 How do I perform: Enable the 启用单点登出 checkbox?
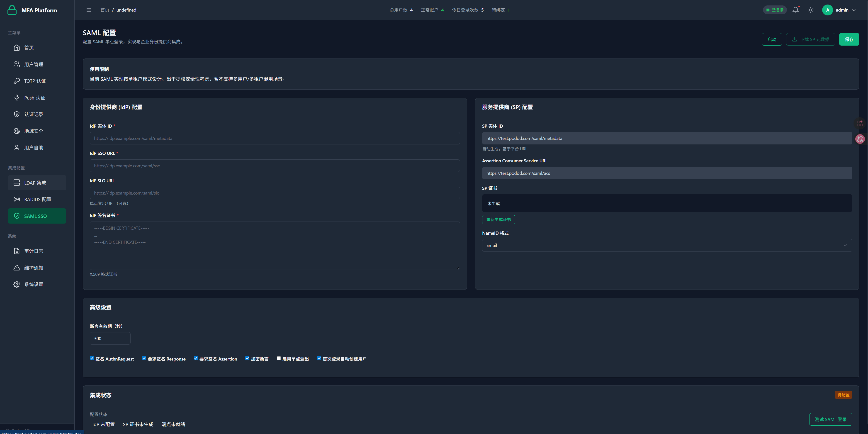point(279,358)
